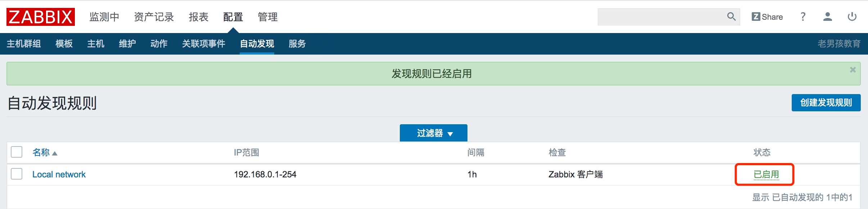Screen dimensions: 868x209
Task: Open the 监测中 top menu
Action: tap(104, 17)
